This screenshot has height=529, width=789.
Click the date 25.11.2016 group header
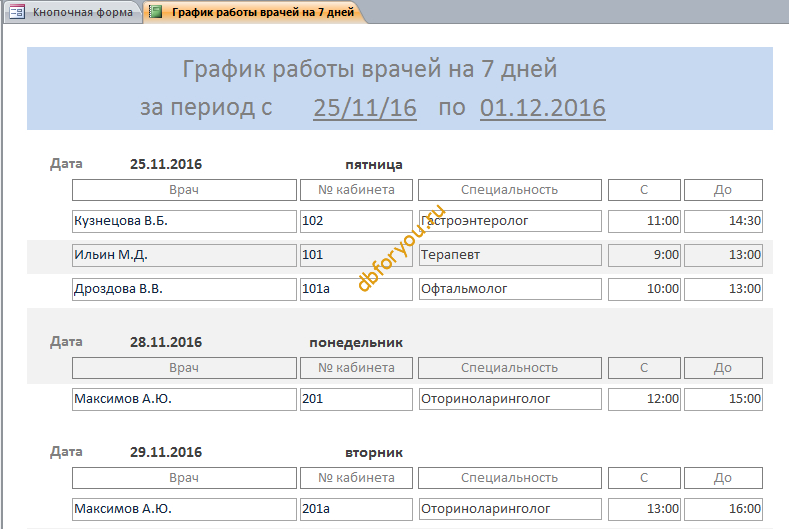tap(166, 164)
